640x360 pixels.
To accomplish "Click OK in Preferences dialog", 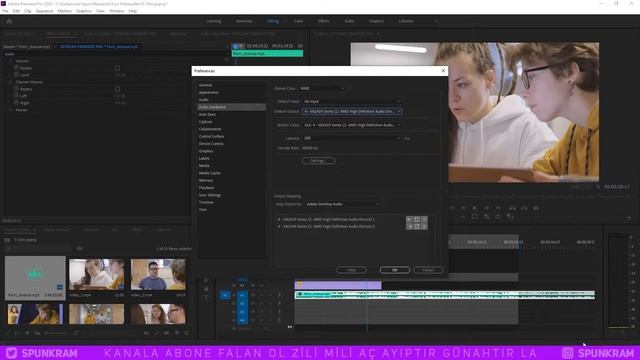I will tap(395, 270).
